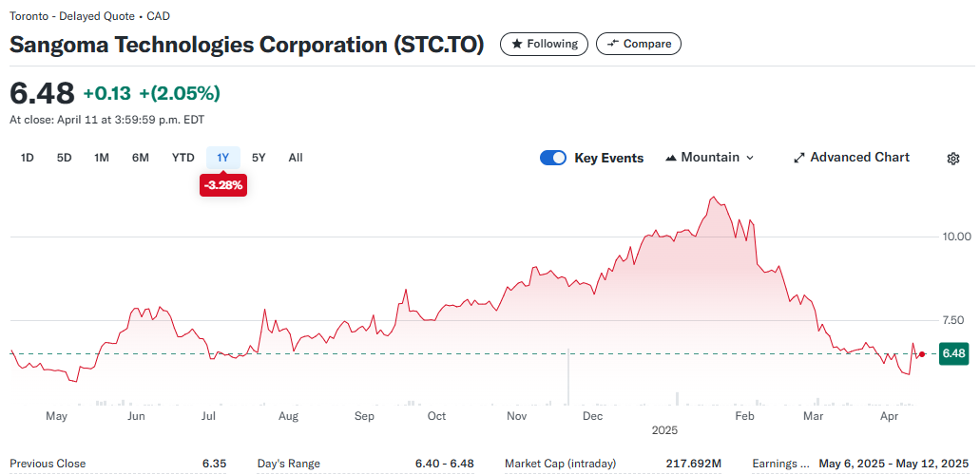Select the 5D range tab

click(x=65, y=158)
